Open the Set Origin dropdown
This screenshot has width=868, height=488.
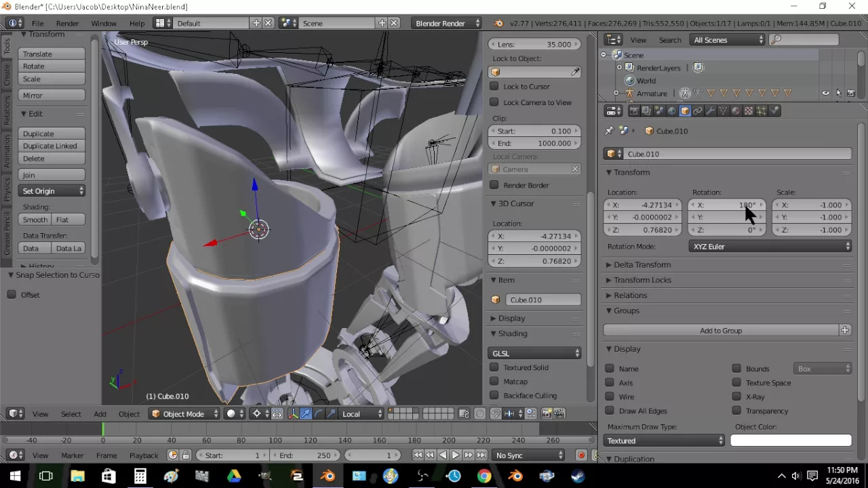52,191
